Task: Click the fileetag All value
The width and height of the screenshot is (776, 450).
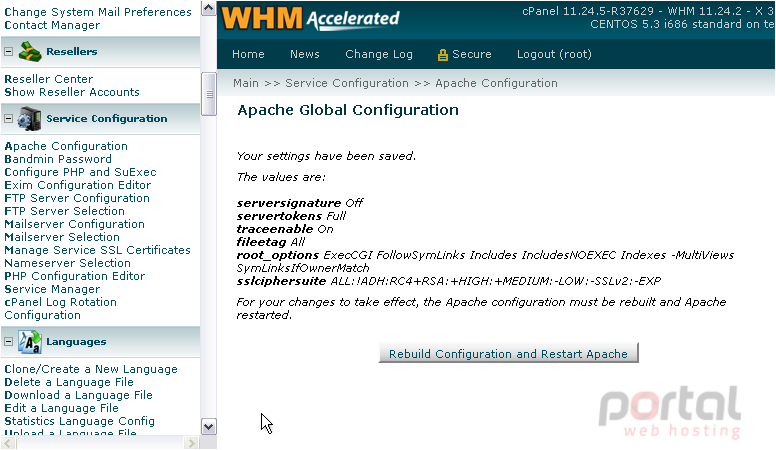Action: 297,242
